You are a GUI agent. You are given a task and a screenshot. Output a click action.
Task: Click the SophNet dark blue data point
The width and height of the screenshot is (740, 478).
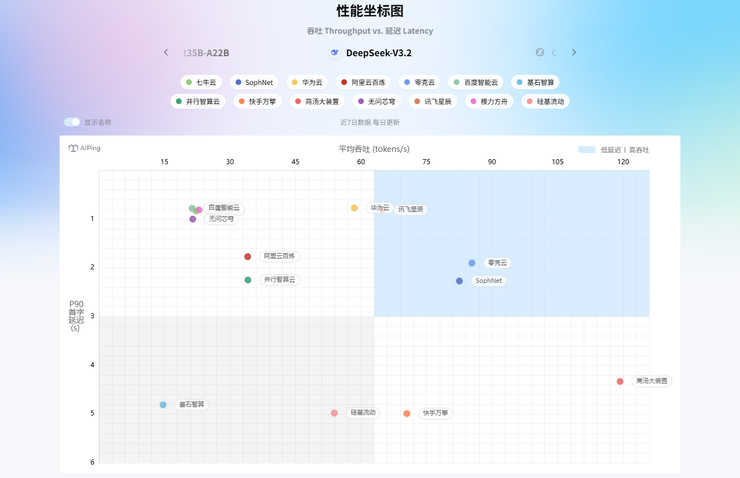459,281
